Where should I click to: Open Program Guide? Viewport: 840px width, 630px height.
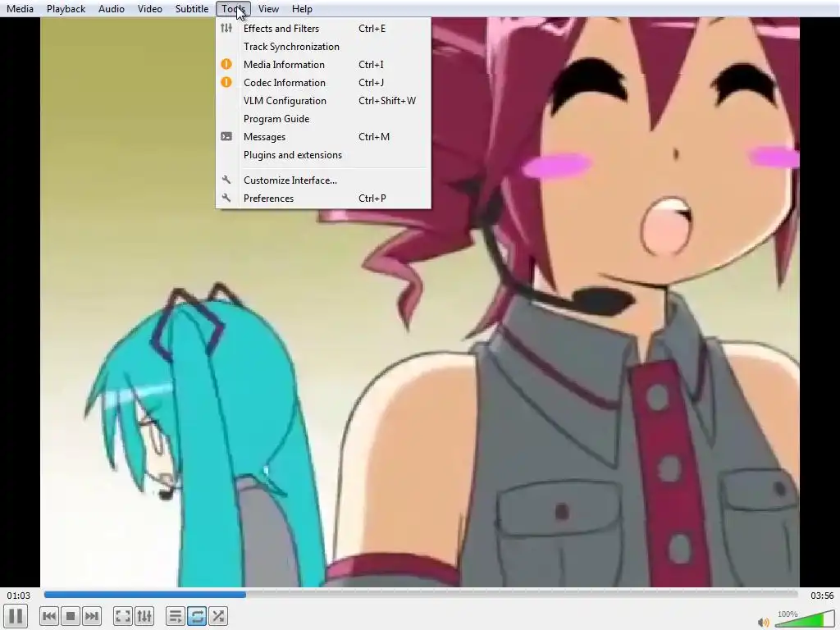point(323,119)
